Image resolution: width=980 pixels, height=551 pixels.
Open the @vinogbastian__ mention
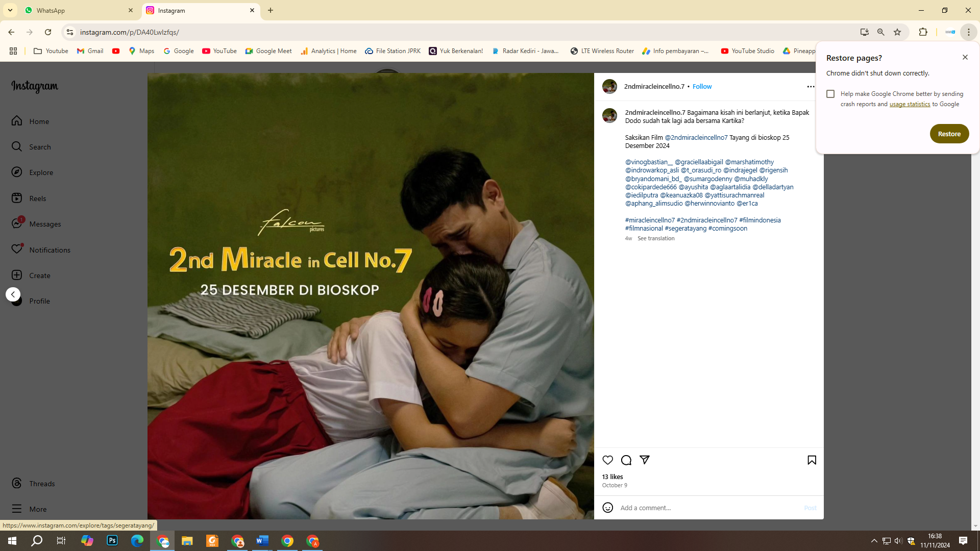pos(649,162)
